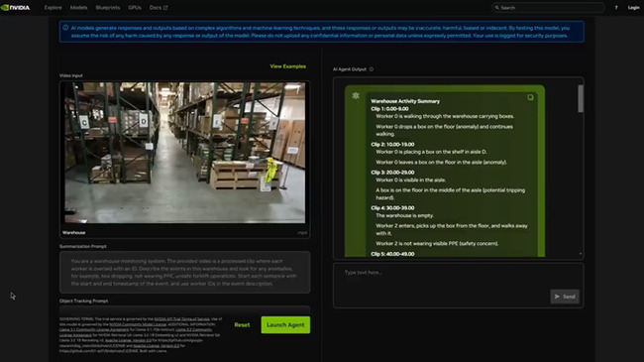Open the GPUs nav item

[x=135, y=7]
